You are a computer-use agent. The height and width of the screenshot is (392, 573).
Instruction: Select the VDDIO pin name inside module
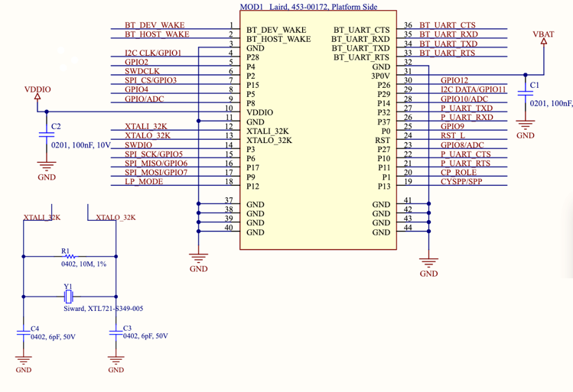pyautogui.click(x=259, y=112)
